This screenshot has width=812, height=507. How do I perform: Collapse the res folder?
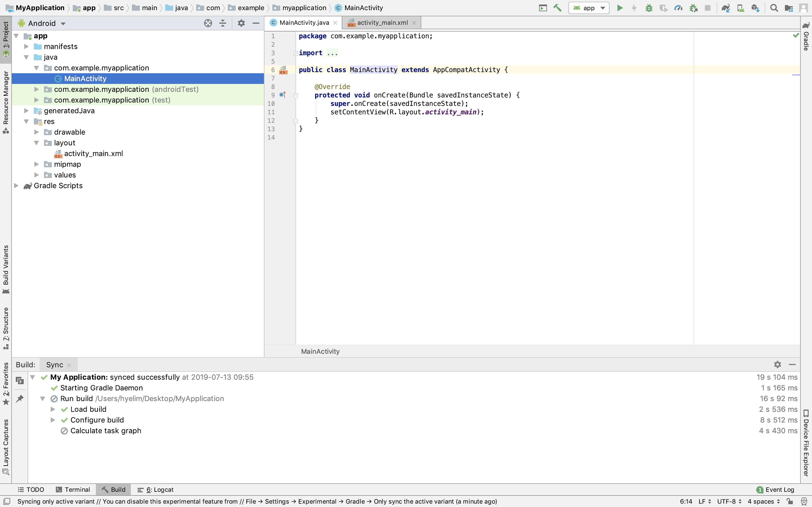26,121
